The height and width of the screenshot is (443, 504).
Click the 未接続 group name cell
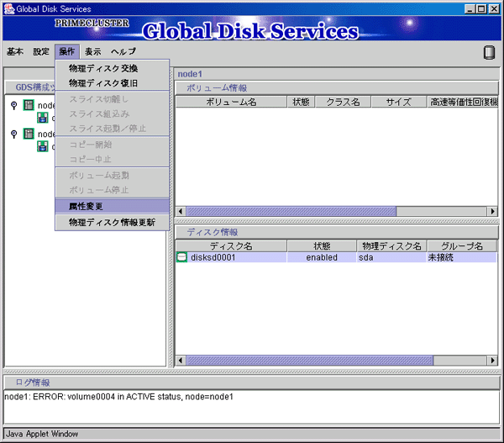461,257
